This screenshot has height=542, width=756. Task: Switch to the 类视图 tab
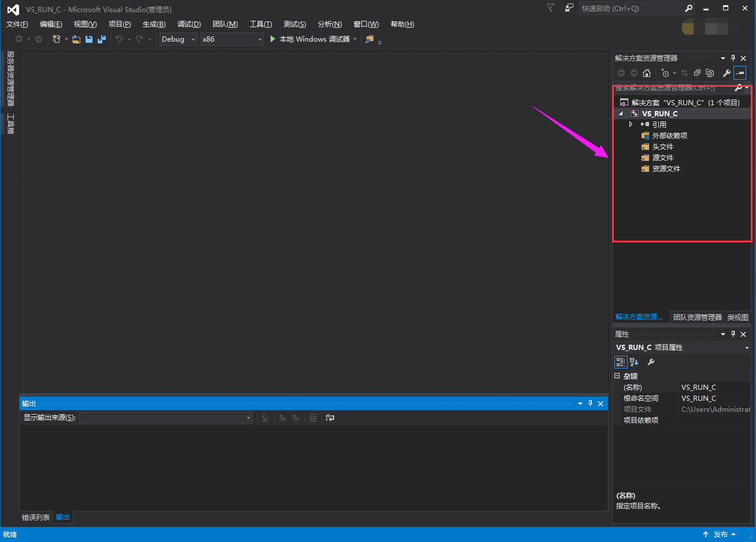[738, 317]
